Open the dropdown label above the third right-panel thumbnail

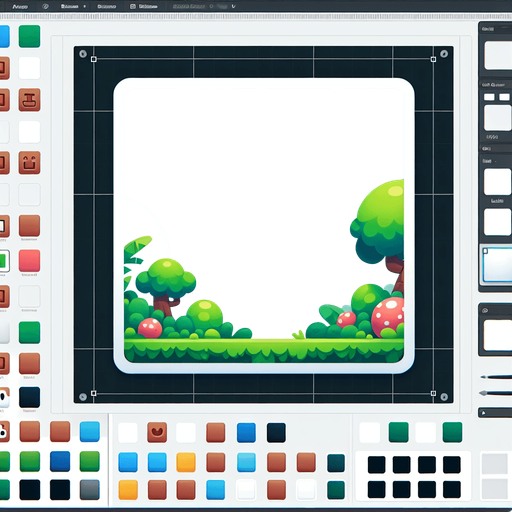click(489, 161)
